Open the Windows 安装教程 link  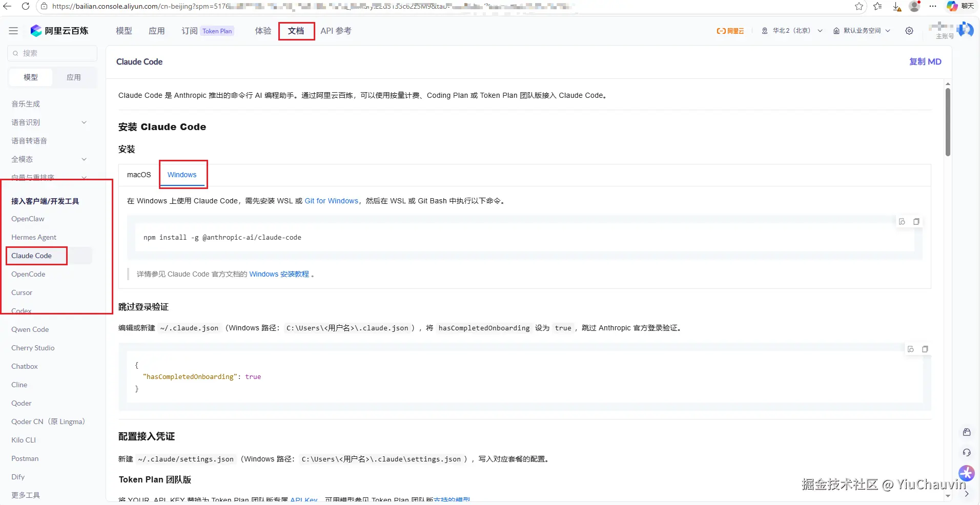279,274
